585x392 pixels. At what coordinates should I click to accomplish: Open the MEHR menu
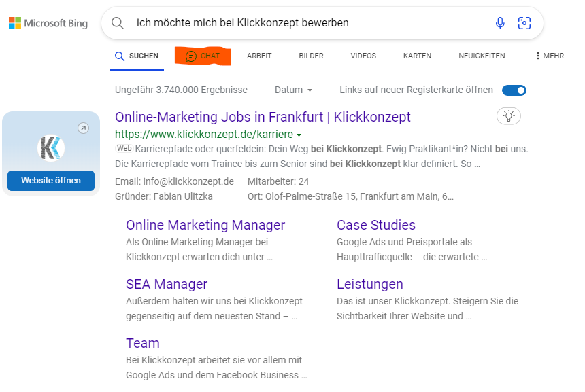pos(550,56)
